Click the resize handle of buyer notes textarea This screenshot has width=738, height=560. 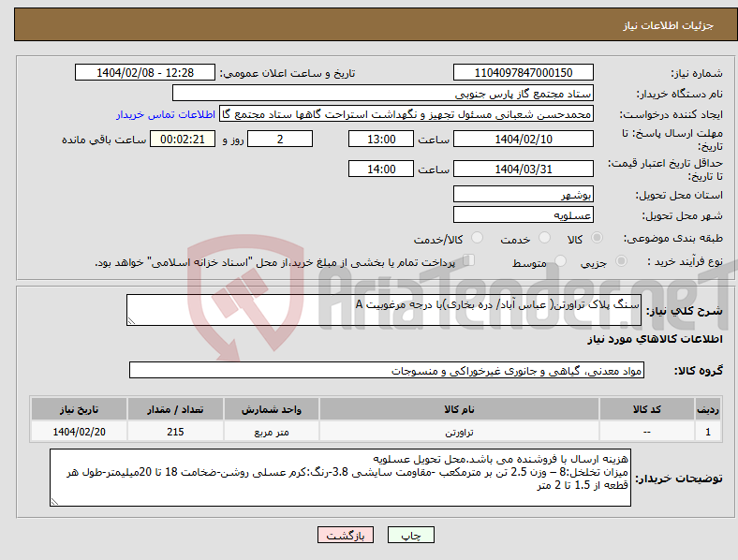pos(54,502)
